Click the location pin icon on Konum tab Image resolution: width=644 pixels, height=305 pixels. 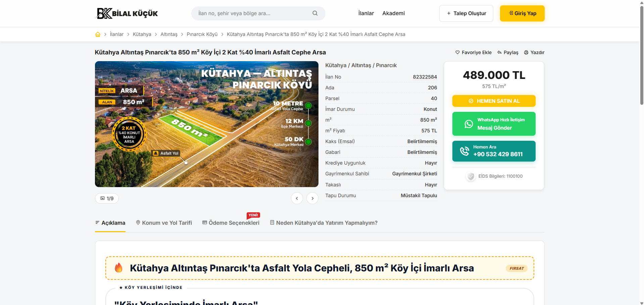coord(138,222)
